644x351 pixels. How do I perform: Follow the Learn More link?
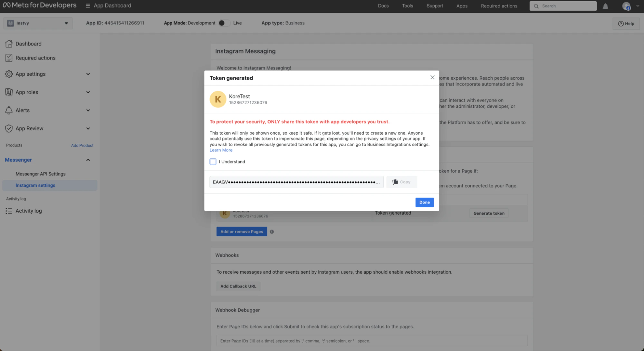(221, 150)
